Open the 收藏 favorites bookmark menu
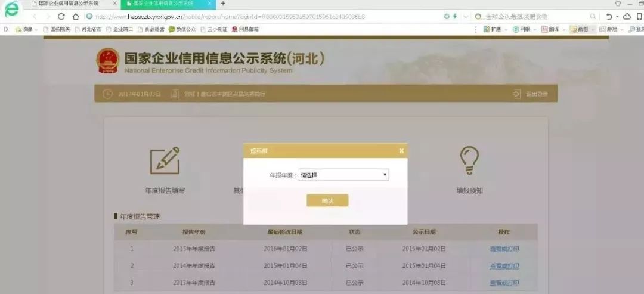Screen dimensions: 644x294 click(26, 30)
